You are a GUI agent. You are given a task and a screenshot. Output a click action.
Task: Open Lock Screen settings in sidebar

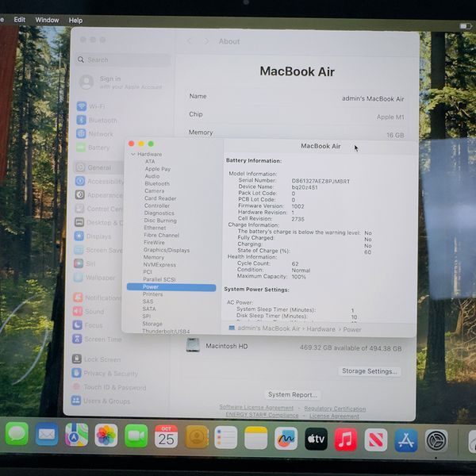coord(96,359)
